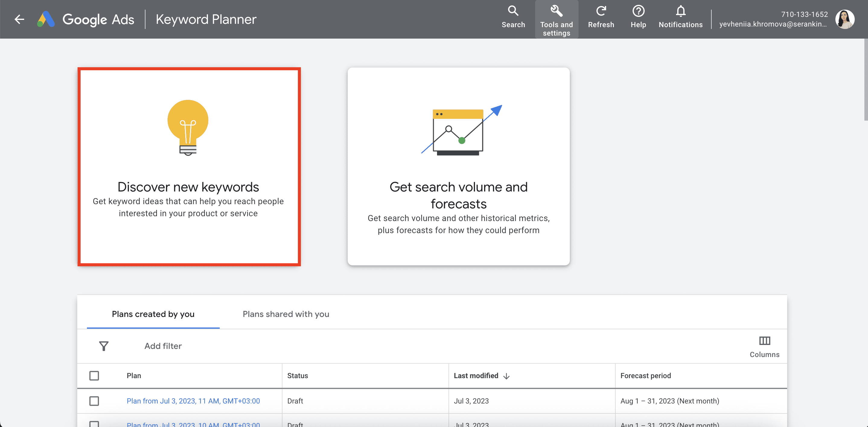Refresh the Keyword Planner page
868x427 pixels.
coord(601,18)
